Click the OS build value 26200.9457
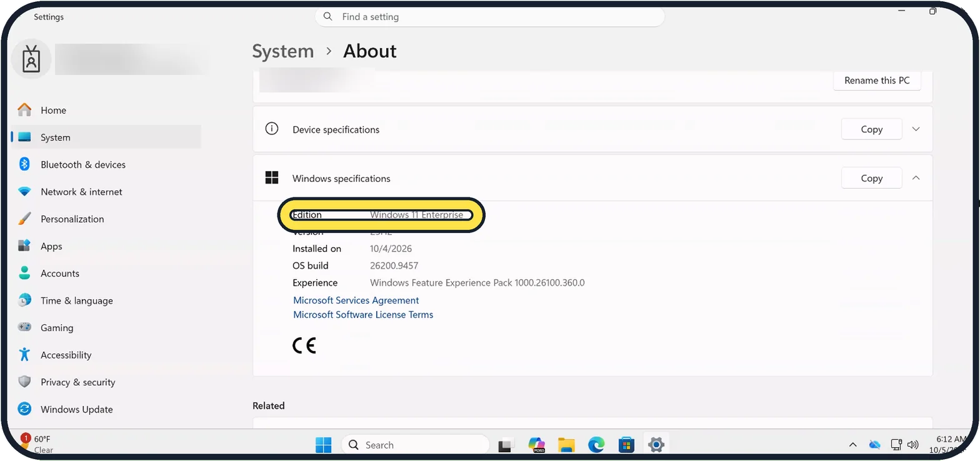 click(394, 265)
